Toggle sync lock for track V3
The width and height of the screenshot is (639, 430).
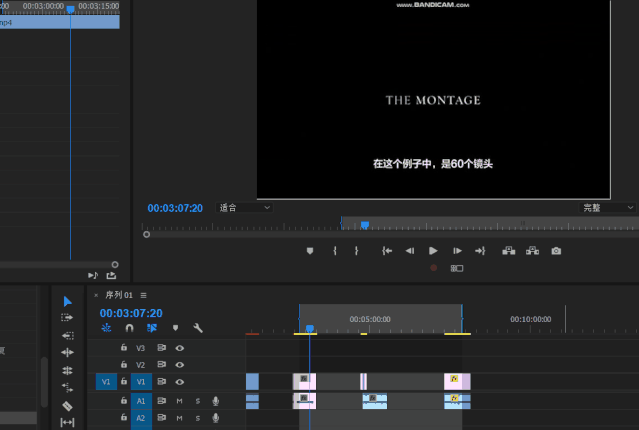click(161, 348)
